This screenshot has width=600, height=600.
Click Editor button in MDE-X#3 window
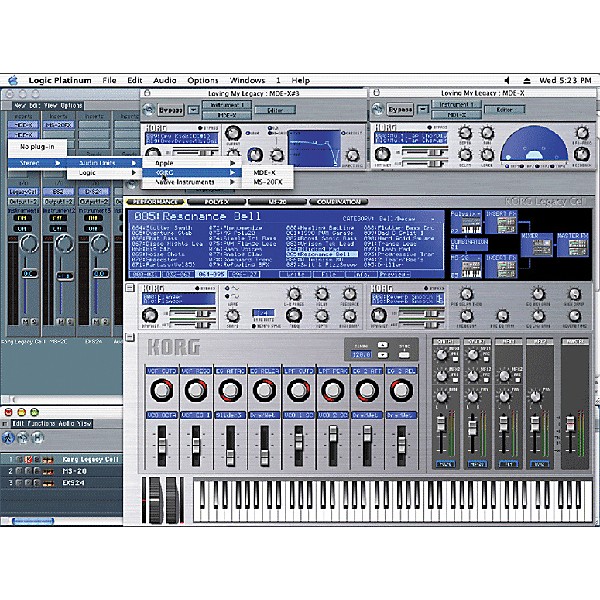tap(275, 110)
